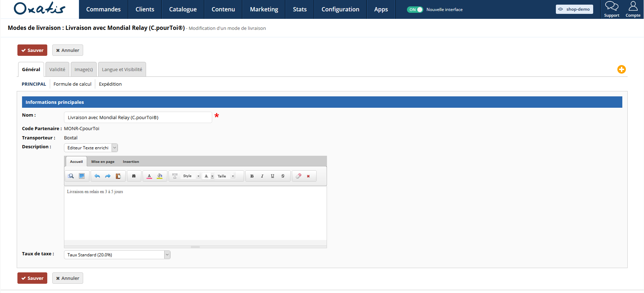Open the Editeur Texte enrichi dropdown
The image size is (644, 293).
(x=114, y=148)
